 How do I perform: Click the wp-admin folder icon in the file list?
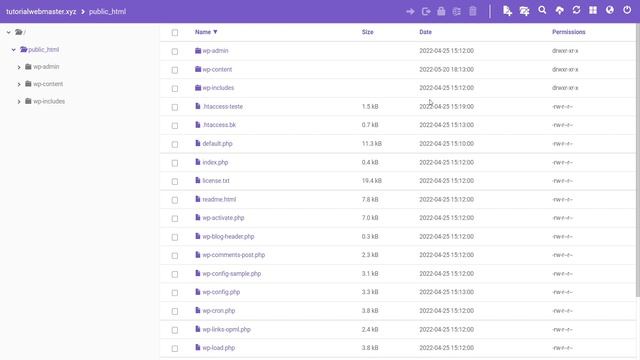[198, 51]
